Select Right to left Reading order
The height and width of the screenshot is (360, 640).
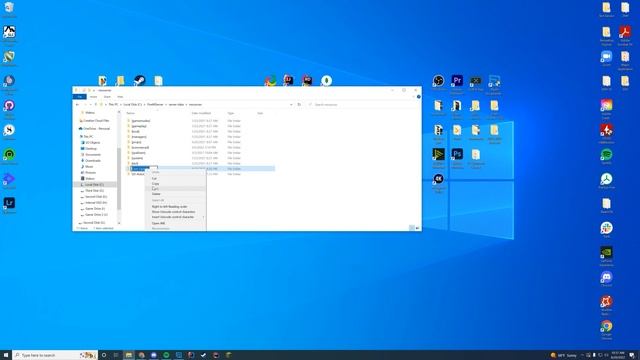pos(176,207)
